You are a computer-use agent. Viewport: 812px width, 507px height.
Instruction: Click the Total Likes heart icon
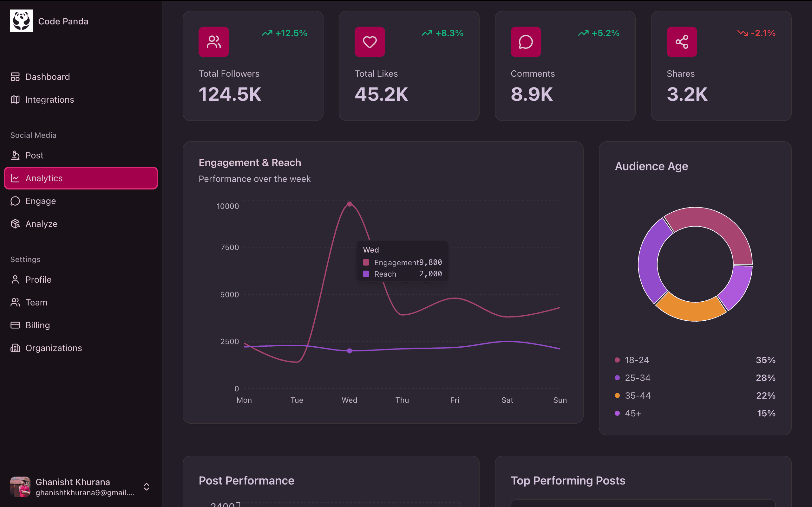tap(370, 42)
